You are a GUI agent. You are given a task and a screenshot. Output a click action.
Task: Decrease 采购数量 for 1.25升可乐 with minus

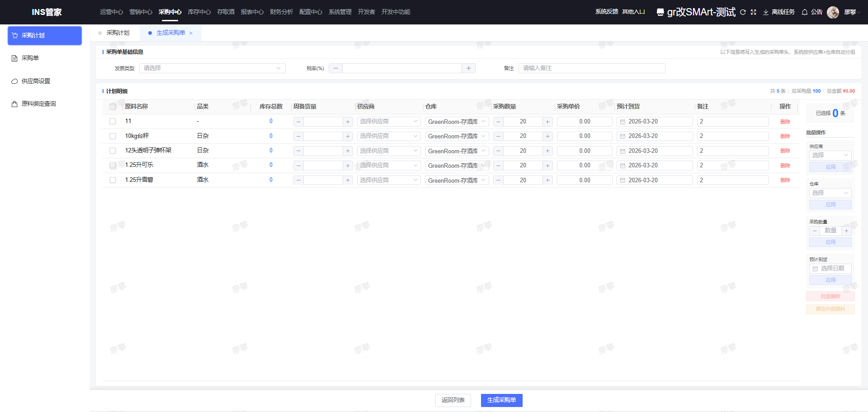point(498,166)
